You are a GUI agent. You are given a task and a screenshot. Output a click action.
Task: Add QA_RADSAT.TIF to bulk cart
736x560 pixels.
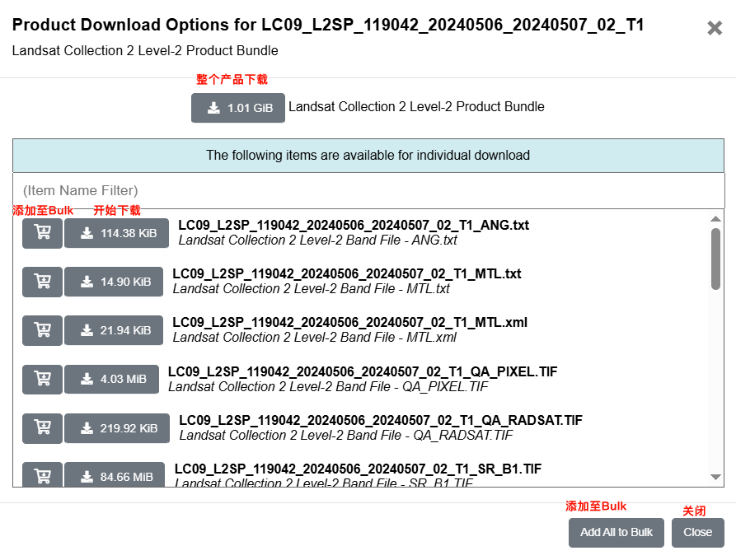[x=42, y=428]
